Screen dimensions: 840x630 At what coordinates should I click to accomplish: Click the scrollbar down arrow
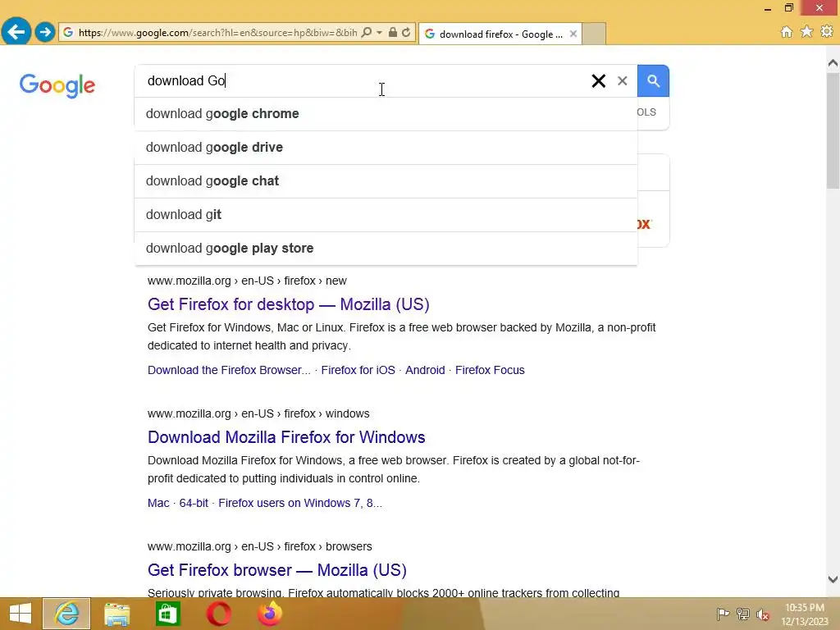[x=833, y=579]
